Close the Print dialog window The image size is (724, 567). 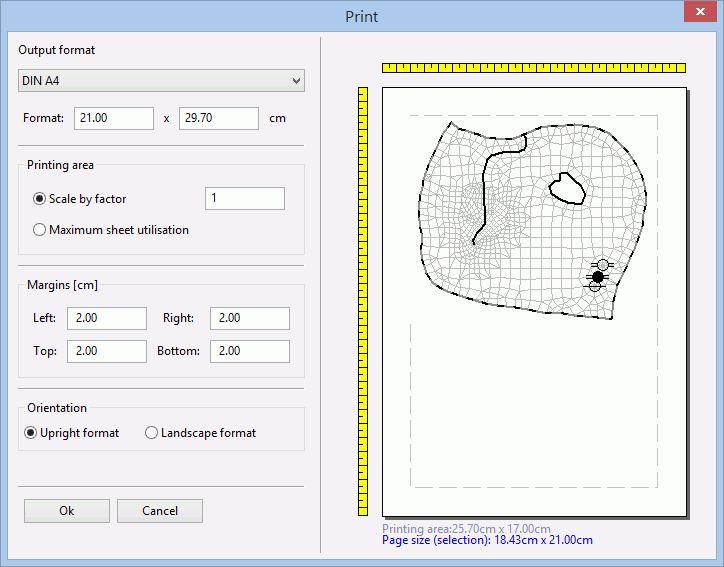700,12
